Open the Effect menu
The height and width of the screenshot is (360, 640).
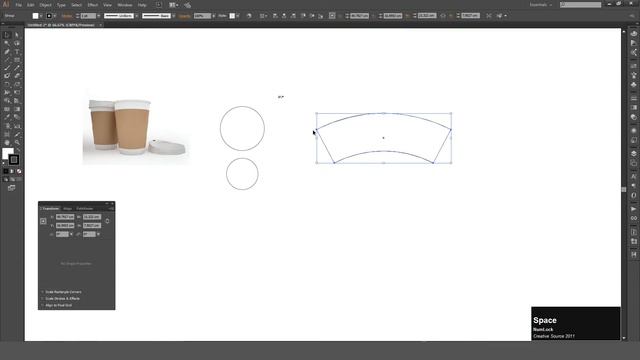93,5
